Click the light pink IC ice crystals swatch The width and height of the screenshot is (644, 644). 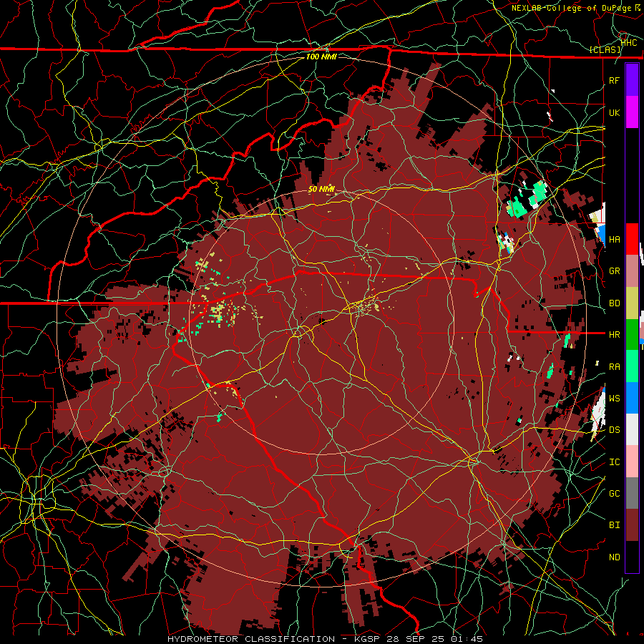(x=632, y=462)
